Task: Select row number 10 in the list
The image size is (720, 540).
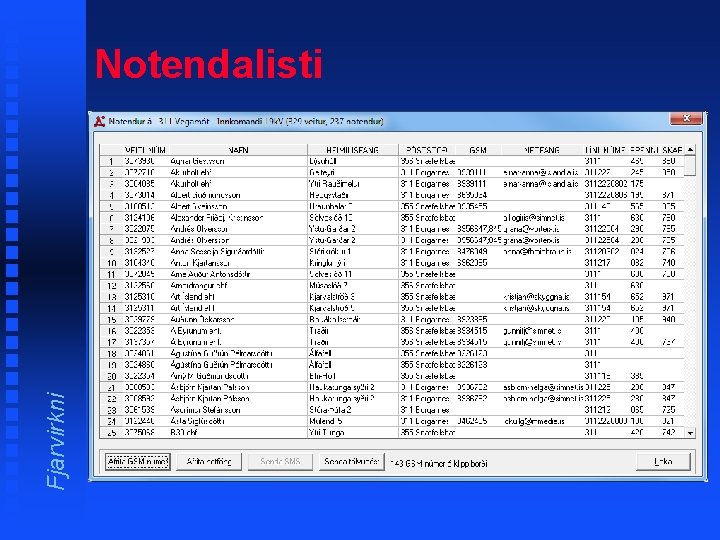Action: tap(111, 263)
